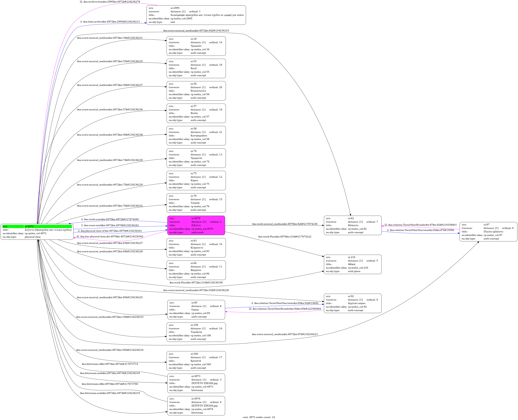Select the Κοντραμπάσο node oi:58
This screenshot has height=420, width=518.
coord(196,136)
